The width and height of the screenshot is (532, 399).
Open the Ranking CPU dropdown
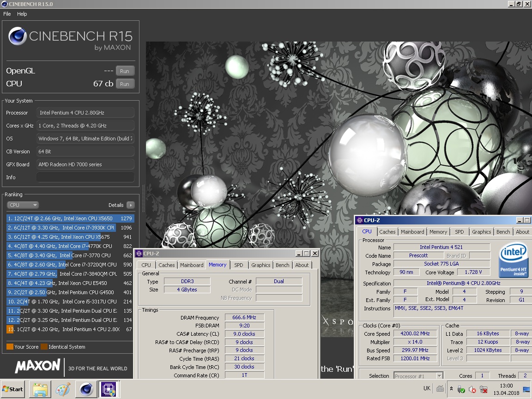click(x=23, y=205)
